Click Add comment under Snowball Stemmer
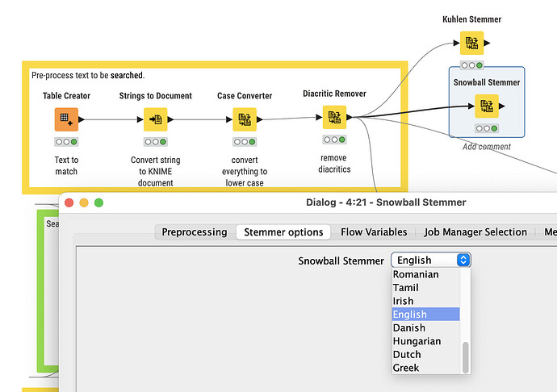 (x=486, y=147)
